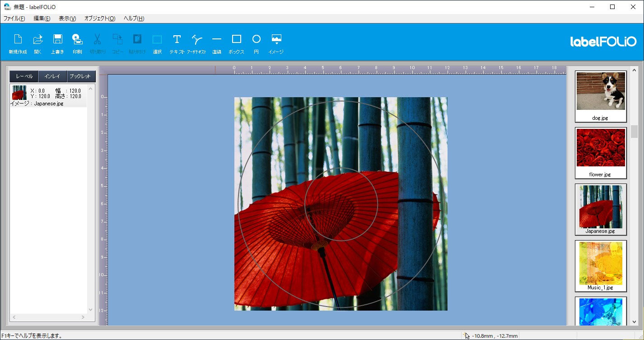Image resolution: width=644 pixels, height=340 pixels.
Task: Click the small Japanese.jpg preview in object list
Action: 19,93
